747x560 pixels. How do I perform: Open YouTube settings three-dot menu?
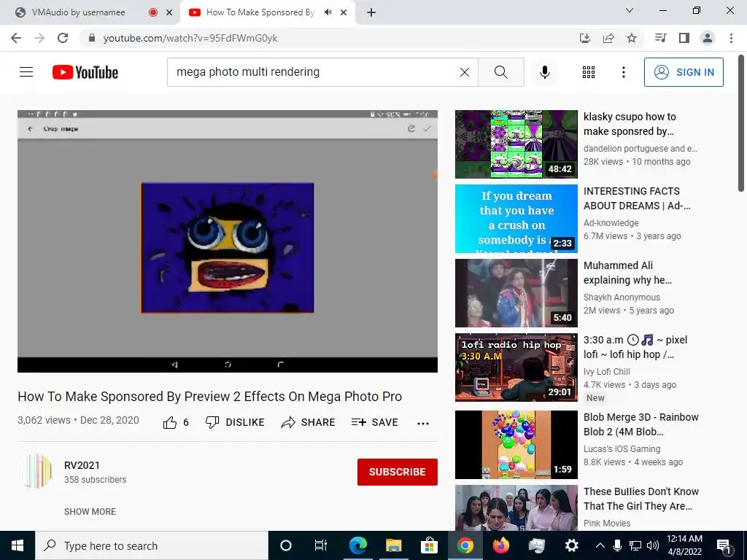click(x=623, y=72)
